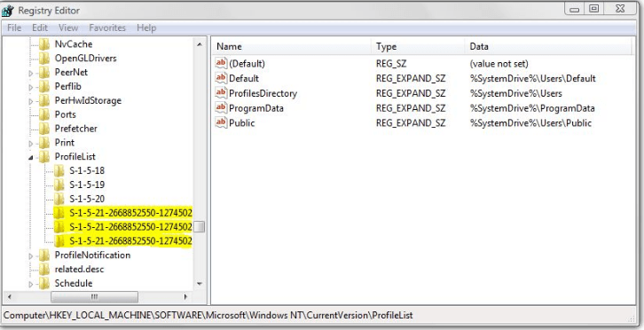Viewport: 644px width, 330px height.
Task: Click the Prefetcher key folder icon
Action: [44, 129]
